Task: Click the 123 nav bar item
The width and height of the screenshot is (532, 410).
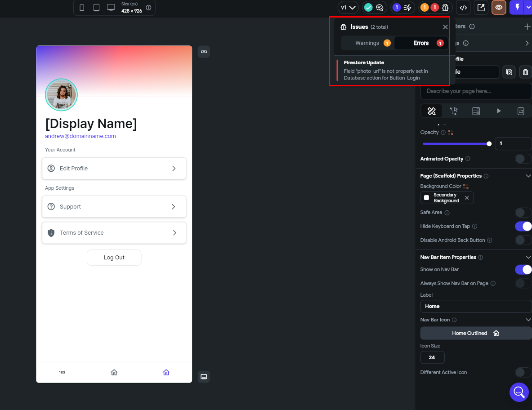Action: (62, 372)
